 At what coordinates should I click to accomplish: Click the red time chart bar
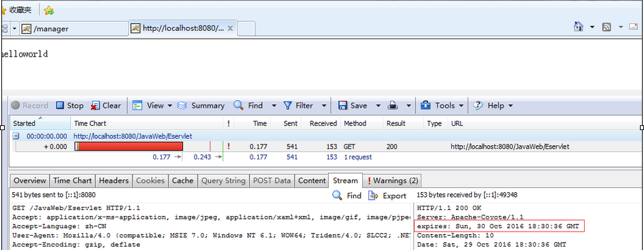coord(129,146)
